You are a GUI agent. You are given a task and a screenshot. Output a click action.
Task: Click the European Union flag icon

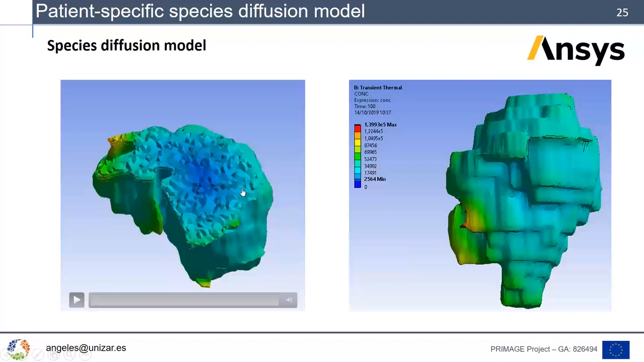coord(615,349)
